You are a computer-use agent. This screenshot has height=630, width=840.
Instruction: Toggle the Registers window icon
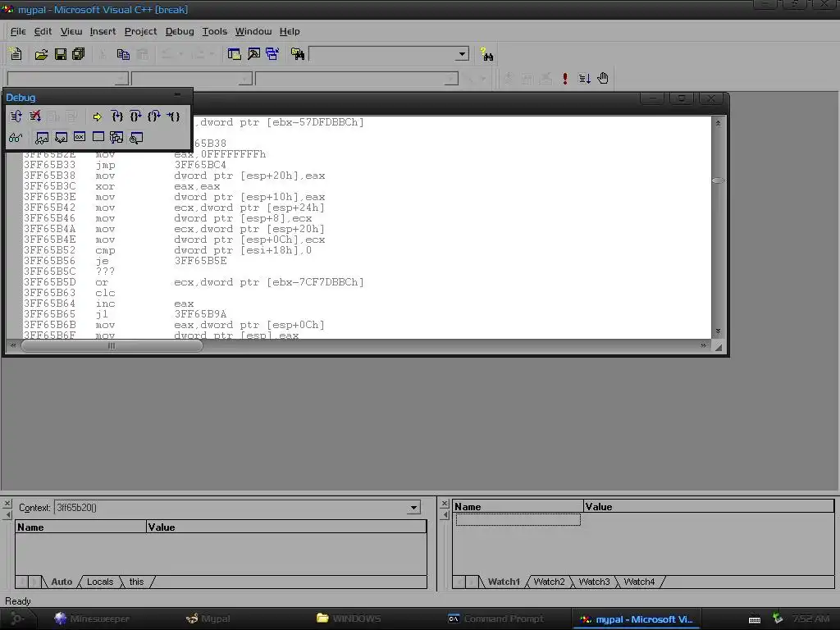[80, 137]
